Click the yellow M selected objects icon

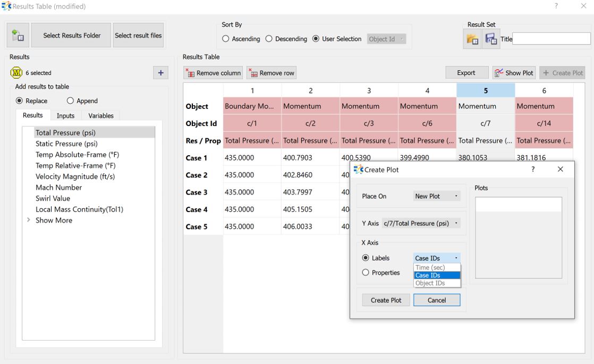tap(16, 73)
